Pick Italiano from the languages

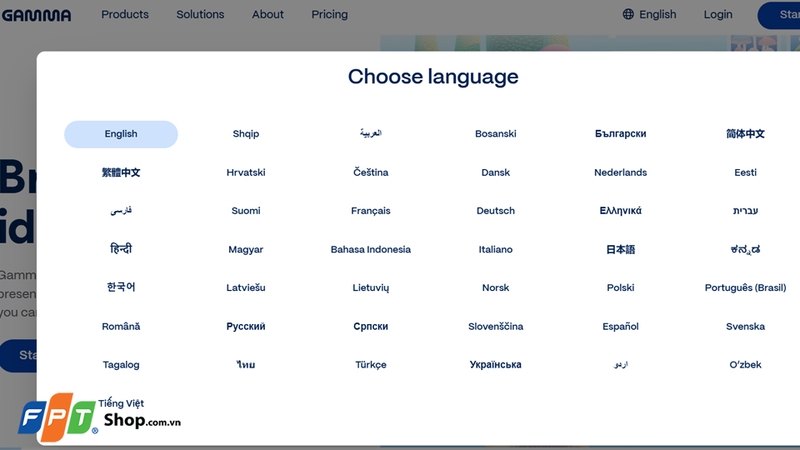click(496, 250)
